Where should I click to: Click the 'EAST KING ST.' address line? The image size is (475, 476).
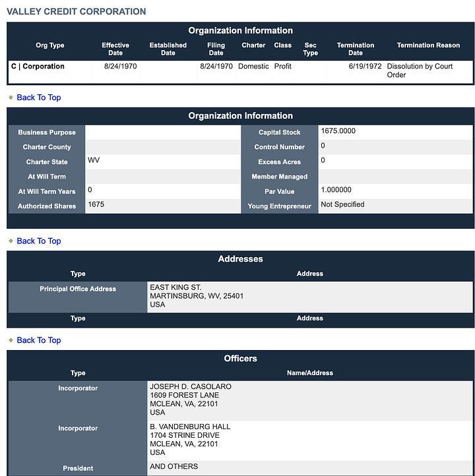175,287
